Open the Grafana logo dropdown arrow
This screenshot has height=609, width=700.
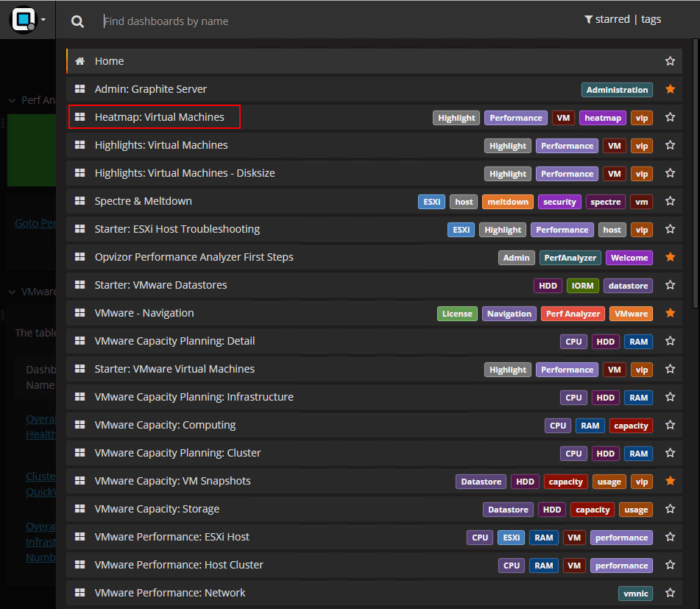click(x=41, y=20)
